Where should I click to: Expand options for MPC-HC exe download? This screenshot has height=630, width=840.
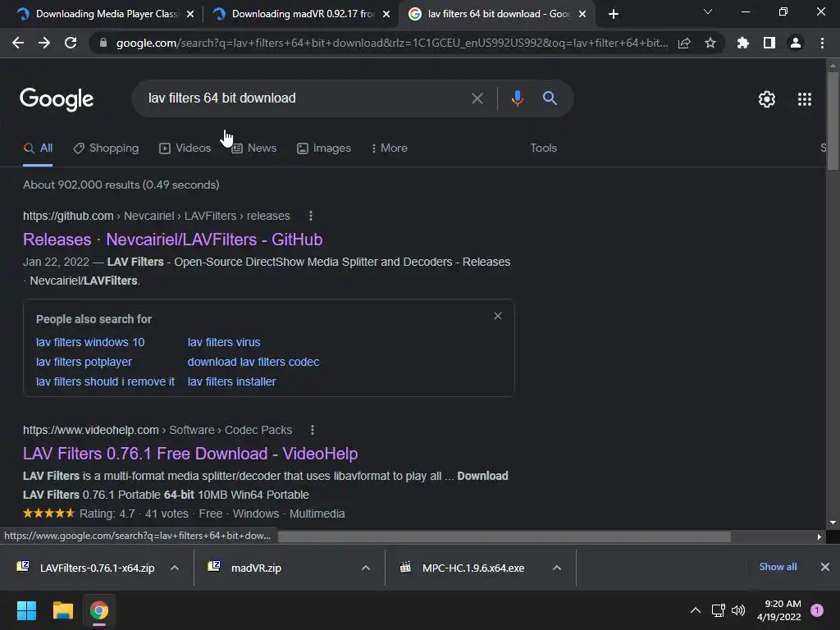[x=557, y=568]
